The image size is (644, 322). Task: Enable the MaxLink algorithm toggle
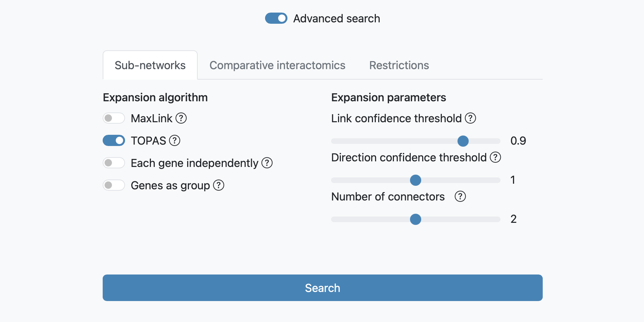pos(114,118)
